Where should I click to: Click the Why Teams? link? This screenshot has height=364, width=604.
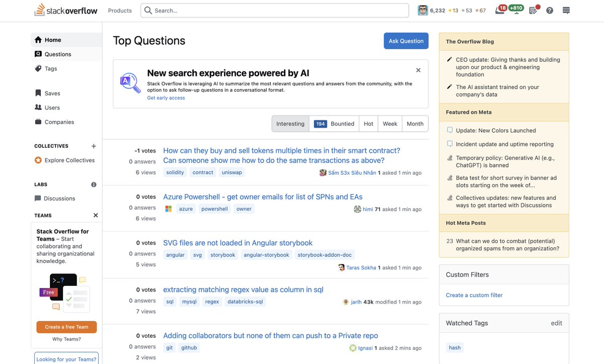tap(66, 339)
